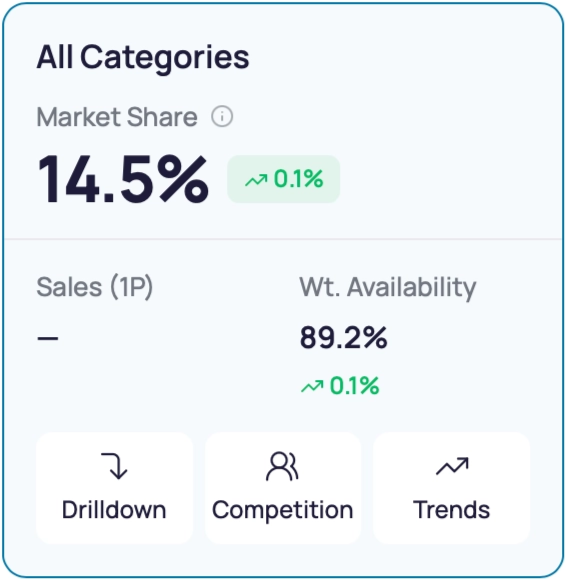Click the Trends label text
The width and height of the screenshot is (566, 580).
(451, 510)
